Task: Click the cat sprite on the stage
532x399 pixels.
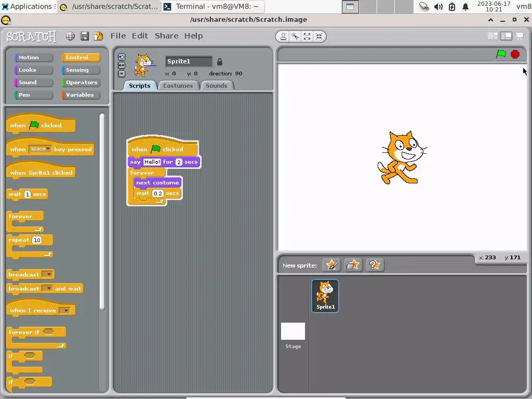Action: coord(402,158)
